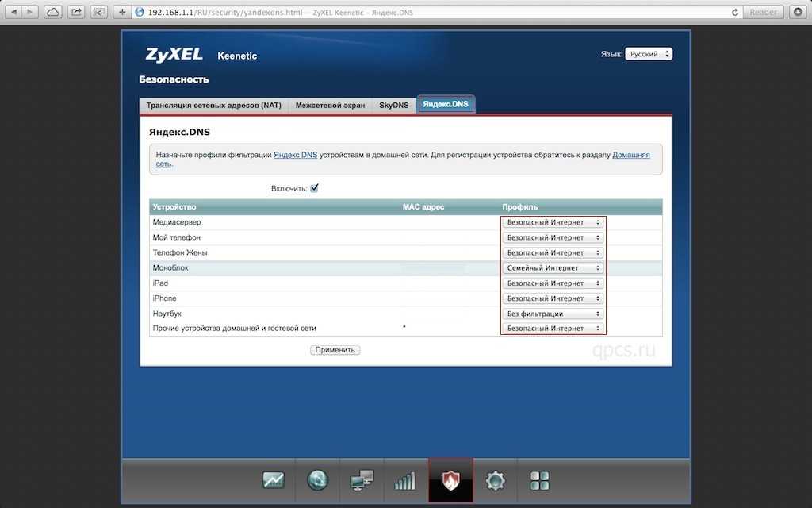The image size is (812, 508).
Task: Click Safari forward arrow button
Action: pyautogui.click(x=30, y=12)
